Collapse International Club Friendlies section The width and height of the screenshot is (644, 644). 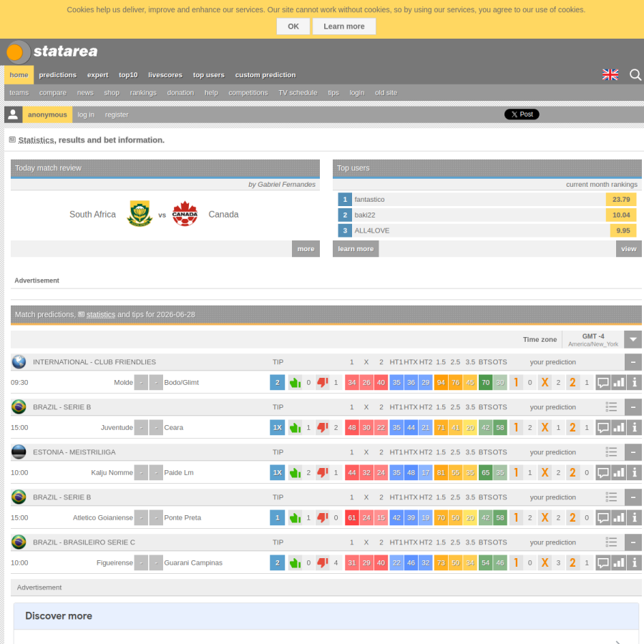tap(633, 362)
